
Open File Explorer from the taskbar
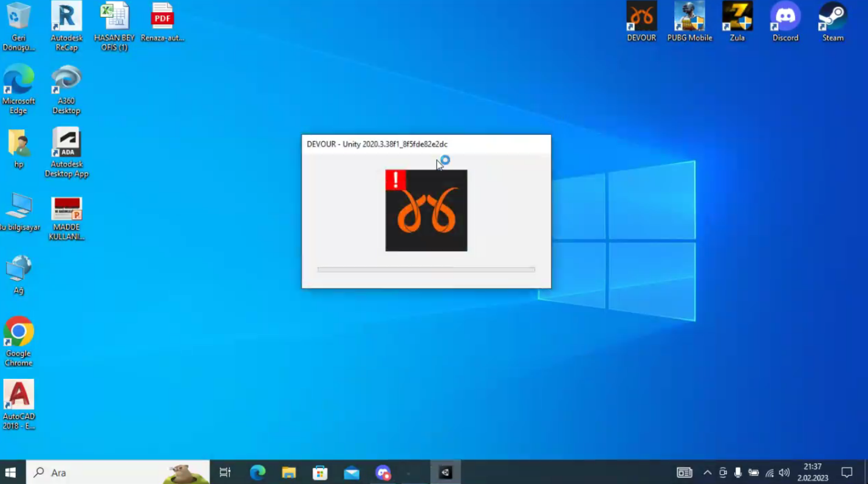289,472
